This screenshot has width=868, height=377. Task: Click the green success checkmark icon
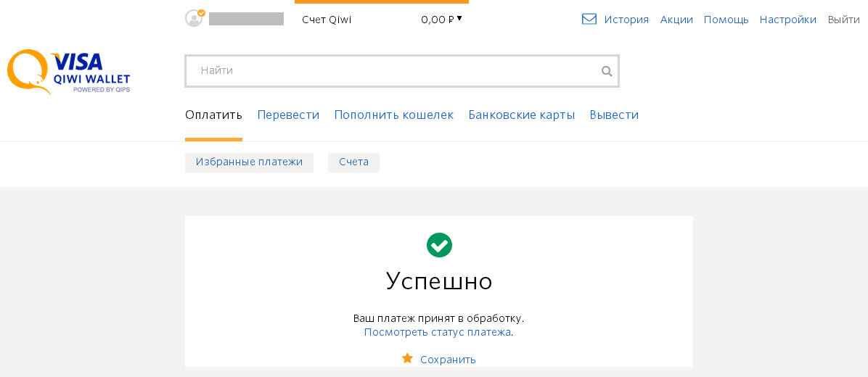(439, 245)
